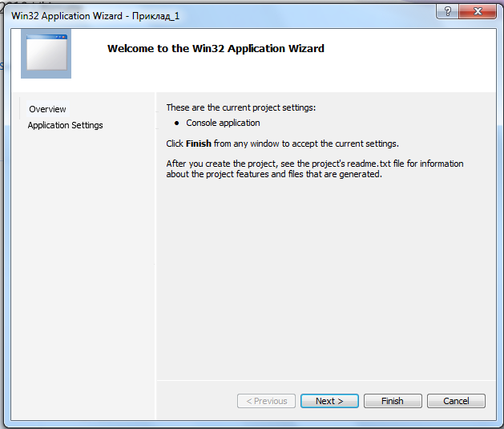Click the help question mark button
This screenshot has height=429, width=504.
pos(447,11)
